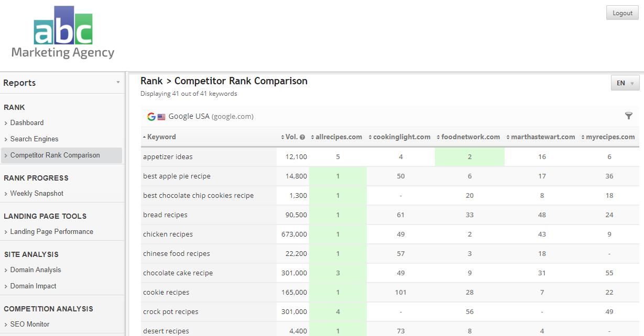The width and height of the screenshot is (644, 336).
Task: Click the Vol. help question mark icon
Action: point(302,137)
